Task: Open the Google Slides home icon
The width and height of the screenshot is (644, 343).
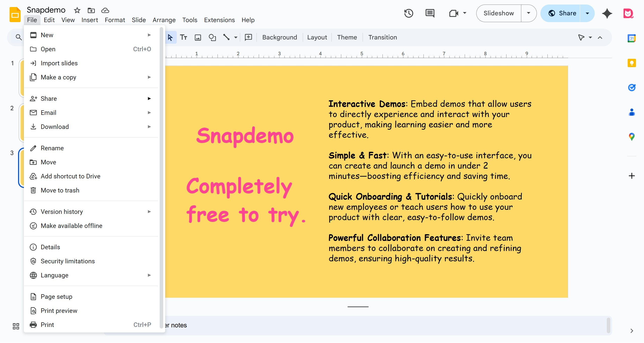Action: coord(15,15)
